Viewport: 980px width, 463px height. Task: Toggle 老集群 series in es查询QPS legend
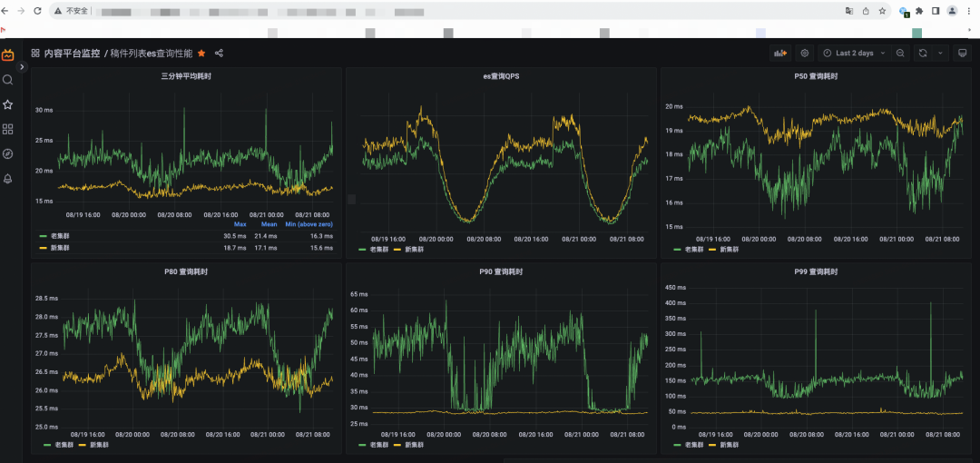[x=378, y=250]
